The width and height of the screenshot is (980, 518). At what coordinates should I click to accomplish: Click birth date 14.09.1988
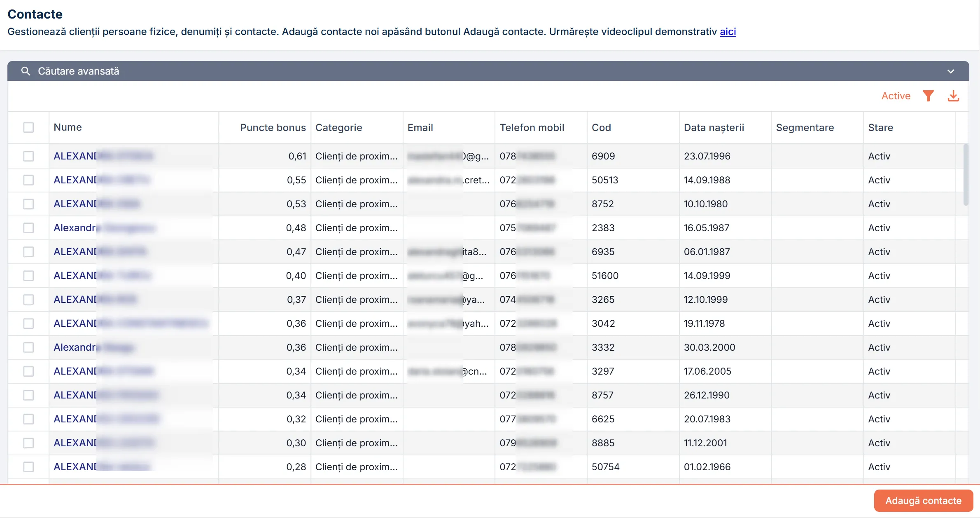coord(707,180)
